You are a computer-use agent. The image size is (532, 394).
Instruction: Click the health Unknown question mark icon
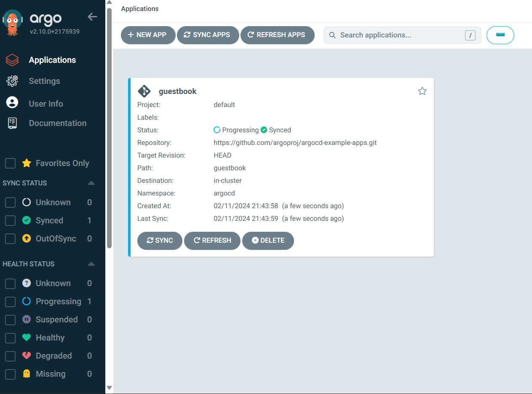(x=27, y=283)
